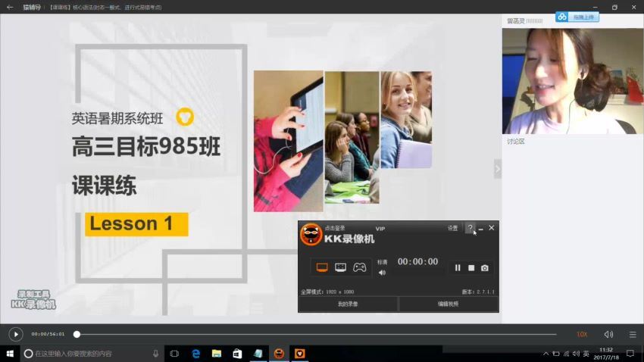The image size is (644, 362).
Task: Mute the video player volume
Action: coord(608,335)
